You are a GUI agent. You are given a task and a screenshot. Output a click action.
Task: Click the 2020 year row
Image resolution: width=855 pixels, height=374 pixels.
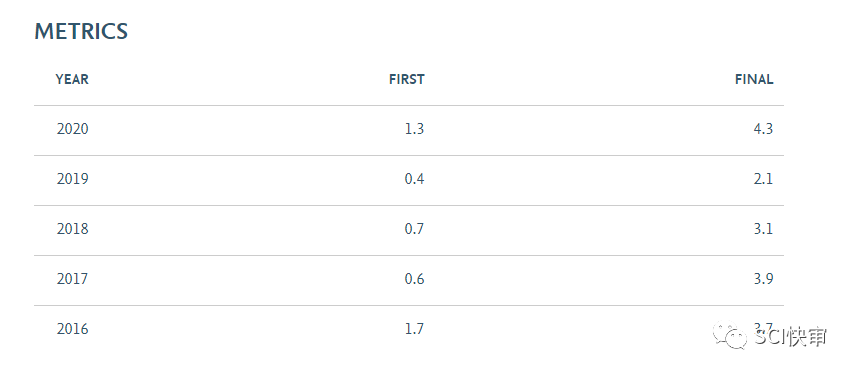[409, 130]
